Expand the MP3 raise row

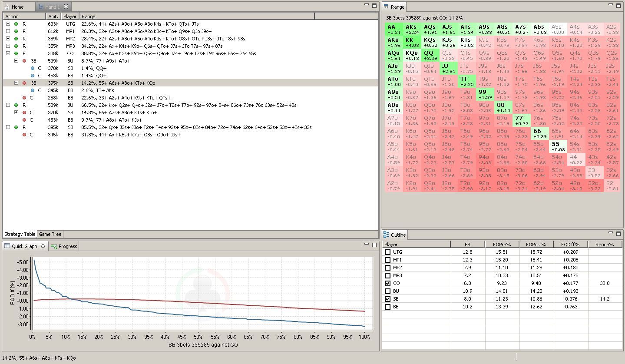pos(8,46)
